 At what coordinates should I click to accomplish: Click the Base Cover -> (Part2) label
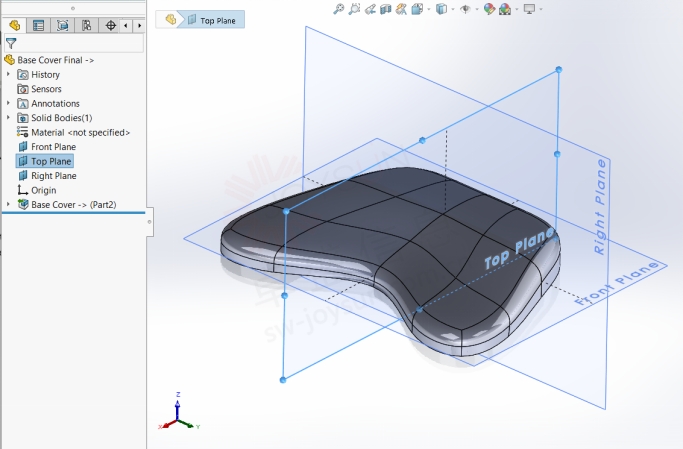74,205
